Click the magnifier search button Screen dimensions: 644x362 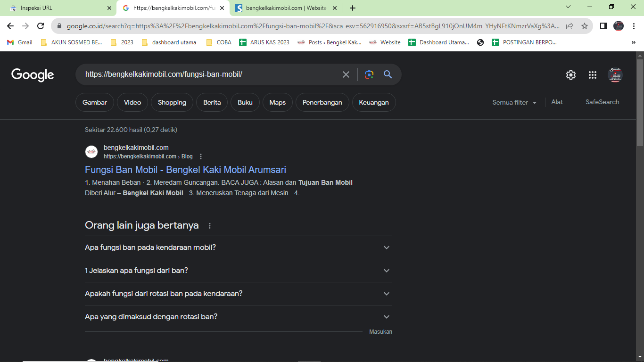pyautogui.click(x=388, y=74)
